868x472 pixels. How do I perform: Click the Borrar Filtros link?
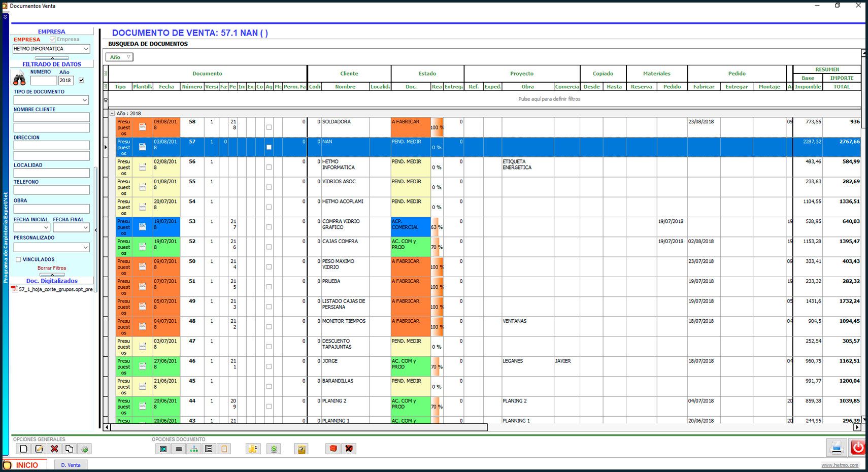52,268
